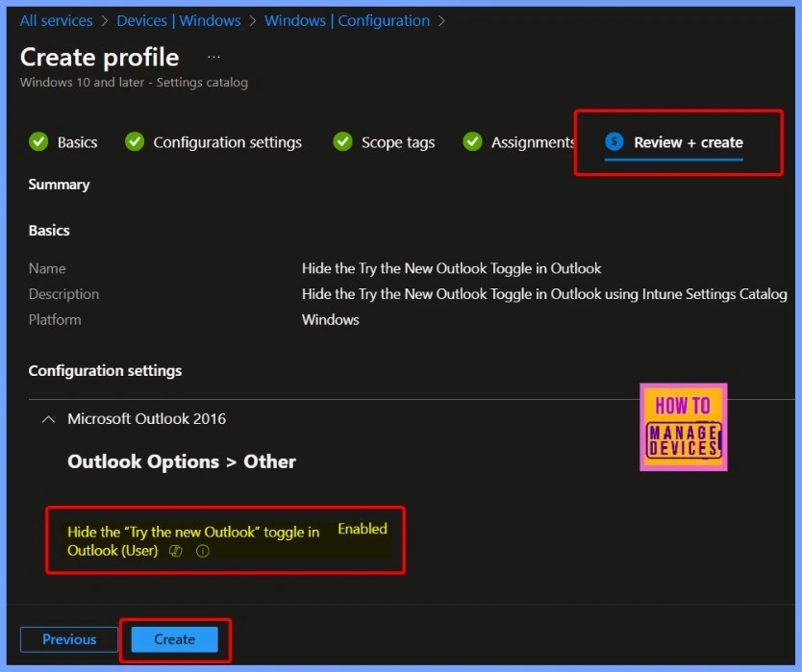Click the green checkmark beside Assignments
The width and height of the screenshot is (802, 672).
tap(472, 141)
